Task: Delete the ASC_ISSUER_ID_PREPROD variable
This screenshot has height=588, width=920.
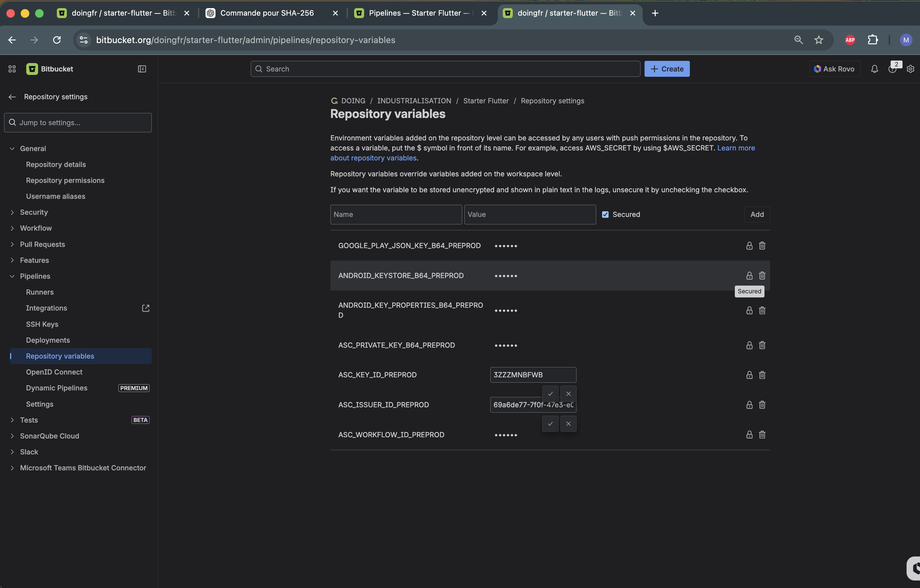Action: click(x=762, y=405)
